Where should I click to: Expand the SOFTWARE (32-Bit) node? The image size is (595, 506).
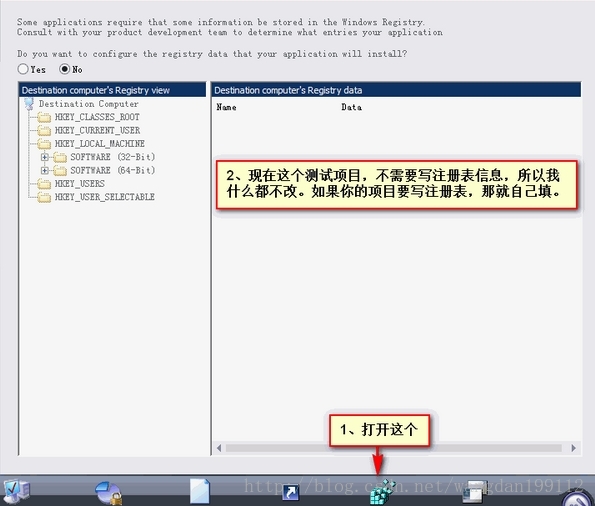(x=45, y=157)
